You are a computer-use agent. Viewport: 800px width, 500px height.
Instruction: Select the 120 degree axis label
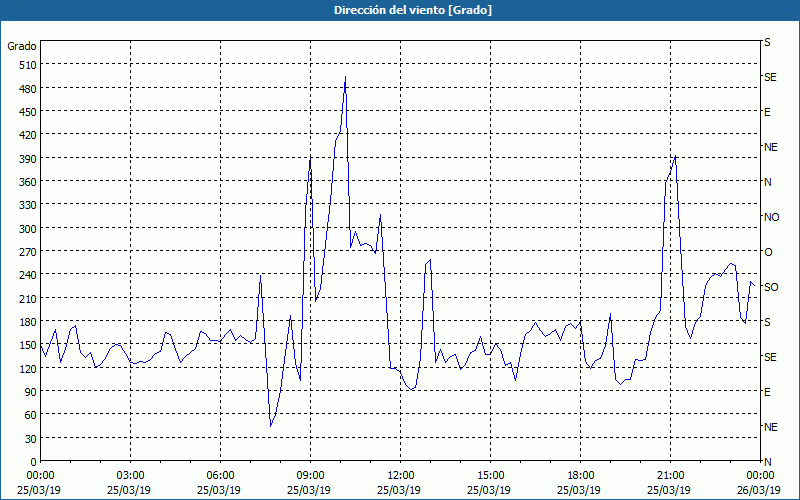[28, 368]
